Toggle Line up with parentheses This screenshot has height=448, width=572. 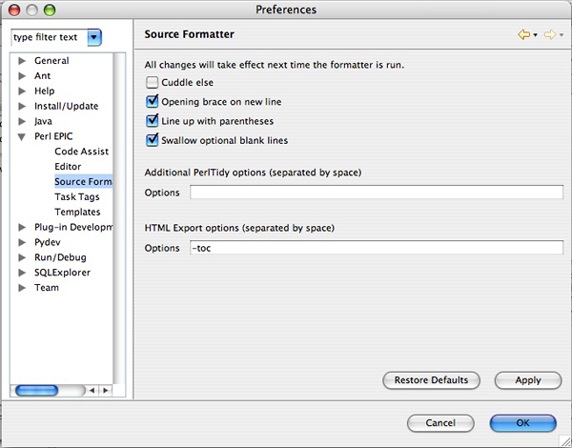tap(152, 121)
